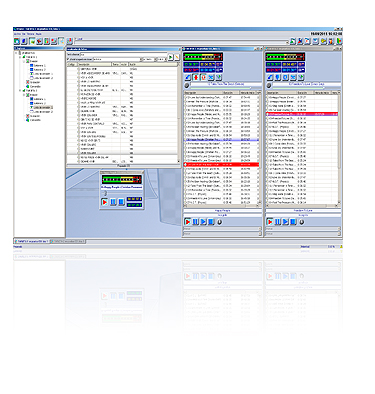Click the envelope icon in the top-right toolbar
375x394 pixels.
pyautogui.click(x=315, y=41)
